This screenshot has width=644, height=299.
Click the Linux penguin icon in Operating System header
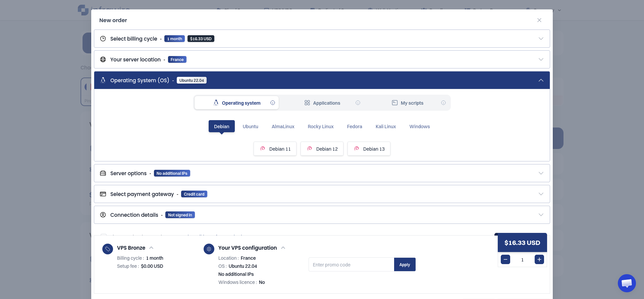point(103,80)
